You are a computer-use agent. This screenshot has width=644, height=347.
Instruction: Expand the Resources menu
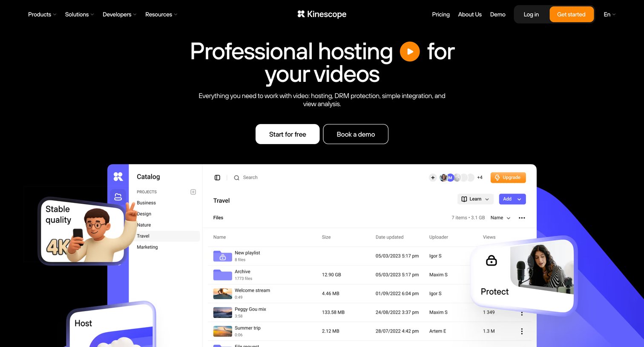click(x=161, y=14)
